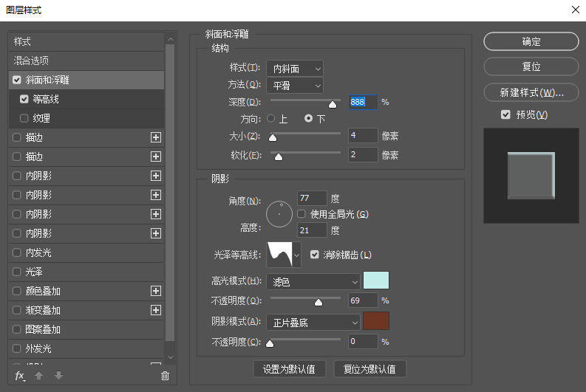Open the 样式 dropdown showing 内斜面
Viewport: 586px width, 392px height.
(294, 69)
